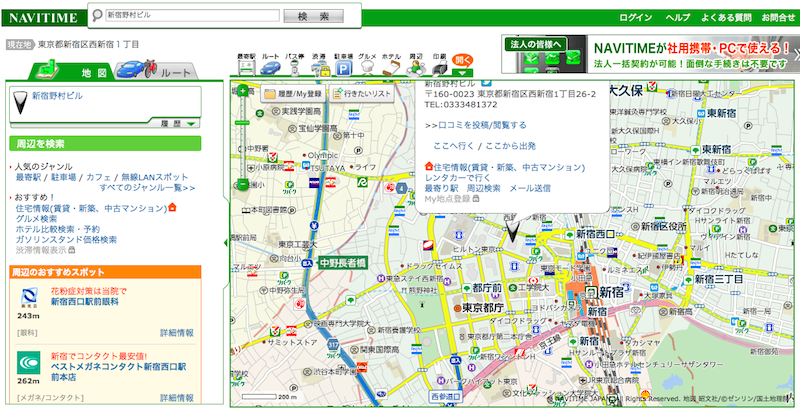Click the search input field with 新宿野村ビル
This screenshot has width=800, height=409.
point(192,16)
